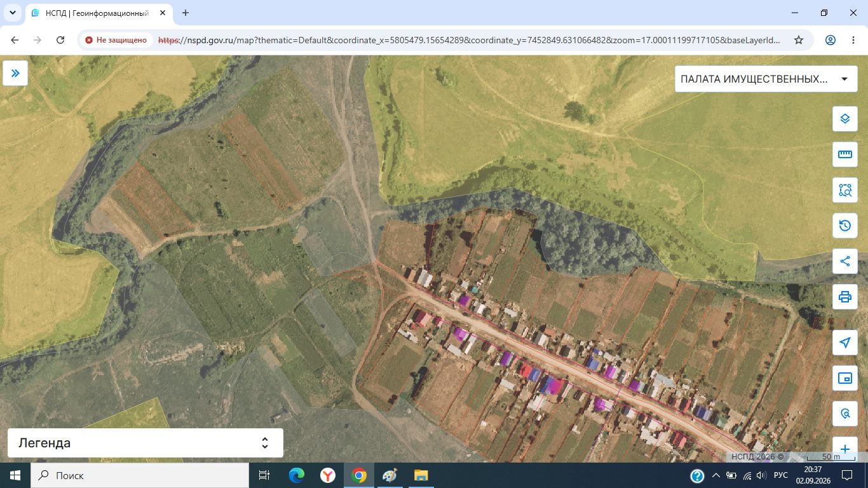Image resolution: width=868 pixels, height=488 pixels.
Task: Activate the area search selection tool
Action: [844, 190]
